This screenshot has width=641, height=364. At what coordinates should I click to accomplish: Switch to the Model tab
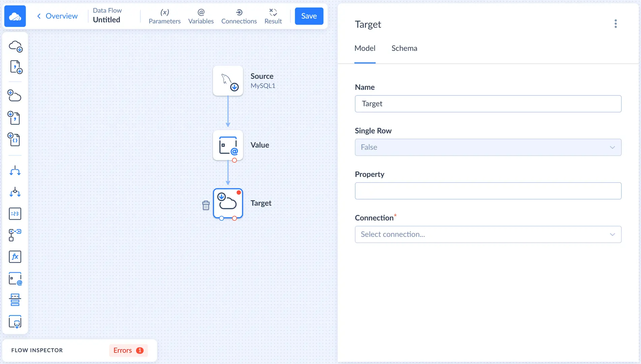365,49
